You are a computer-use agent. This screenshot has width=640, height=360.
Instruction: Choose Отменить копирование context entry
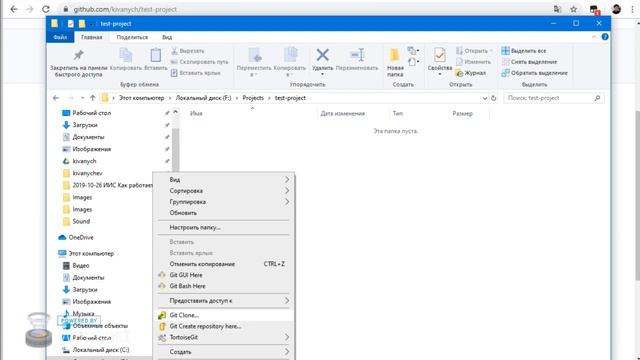pos(224,264)
